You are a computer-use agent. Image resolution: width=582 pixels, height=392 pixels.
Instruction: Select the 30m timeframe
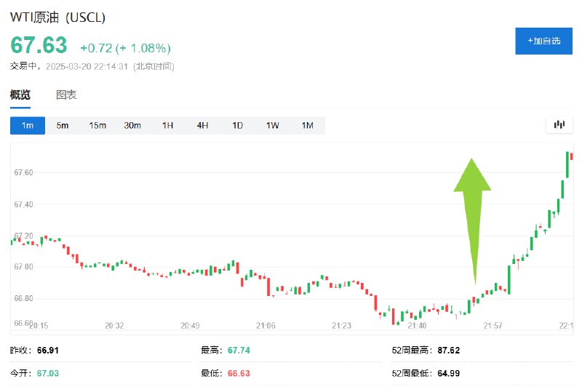[x=132, y=126]
